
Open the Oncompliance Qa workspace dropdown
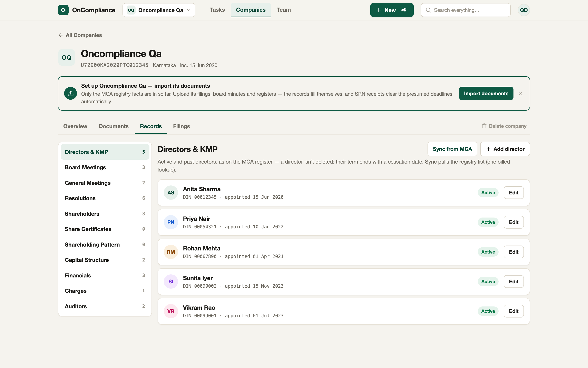(x=159, y=10)
